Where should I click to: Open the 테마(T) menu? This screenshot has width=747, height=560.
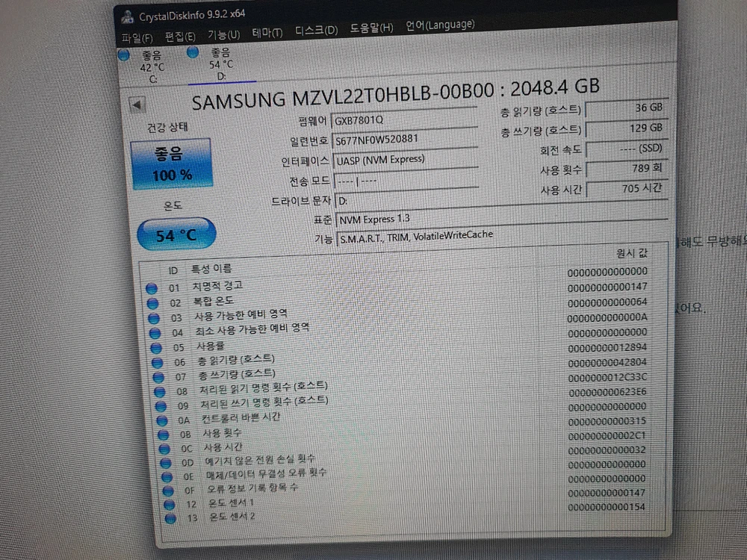(267, 33)
